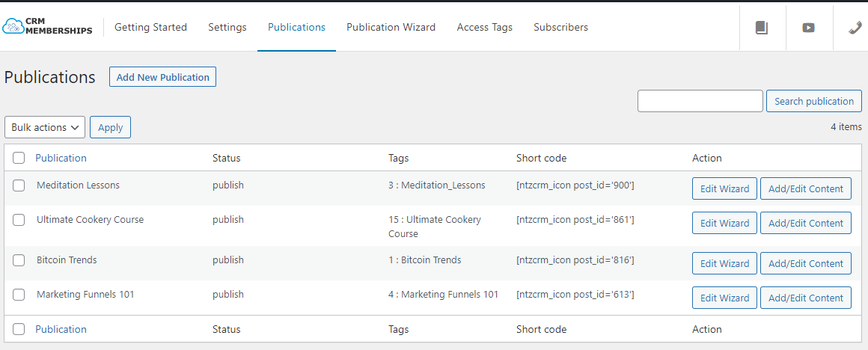Click Edit Wizard for Ultimate Cookery Course

tap(724, 224)
